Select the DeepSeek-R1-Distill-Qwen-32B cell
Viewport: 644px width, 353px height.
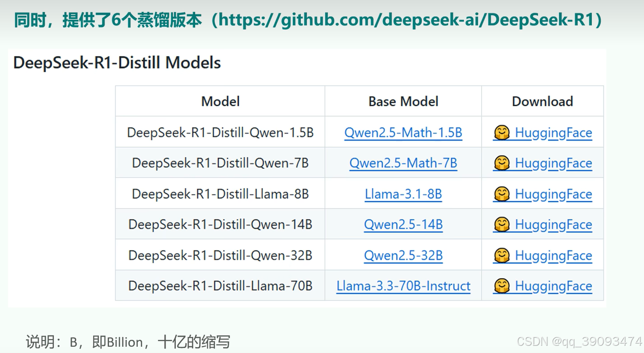pos(220,254)
